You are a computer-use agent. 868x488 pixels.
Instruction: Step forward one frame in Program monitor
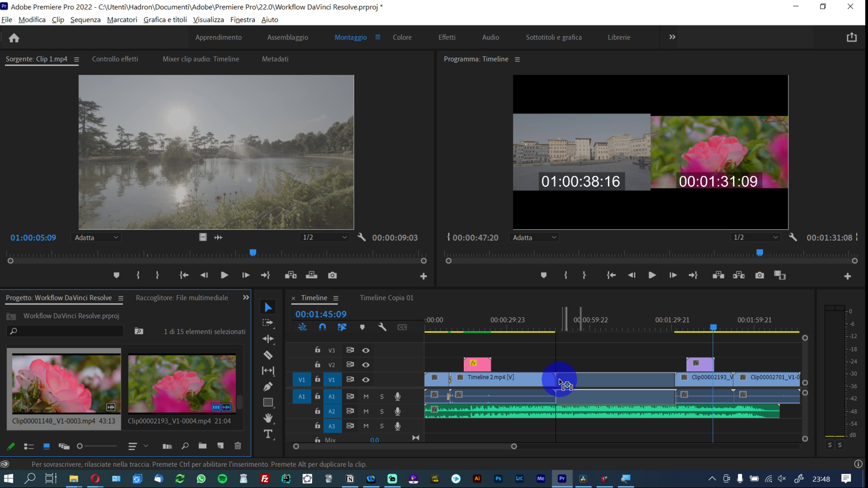(673, 275)
